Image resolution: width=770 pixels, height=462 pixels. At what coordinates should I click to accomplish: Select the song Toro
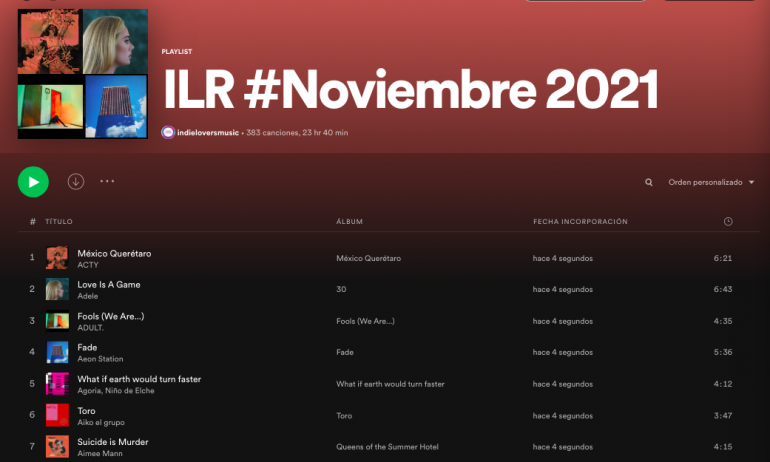click(86, 411)
